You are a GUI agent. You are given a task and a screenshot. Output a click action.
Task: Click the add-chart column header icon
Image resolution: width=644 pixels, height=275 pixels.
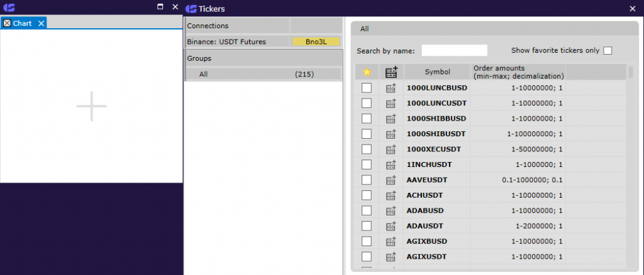pos(391,72)
